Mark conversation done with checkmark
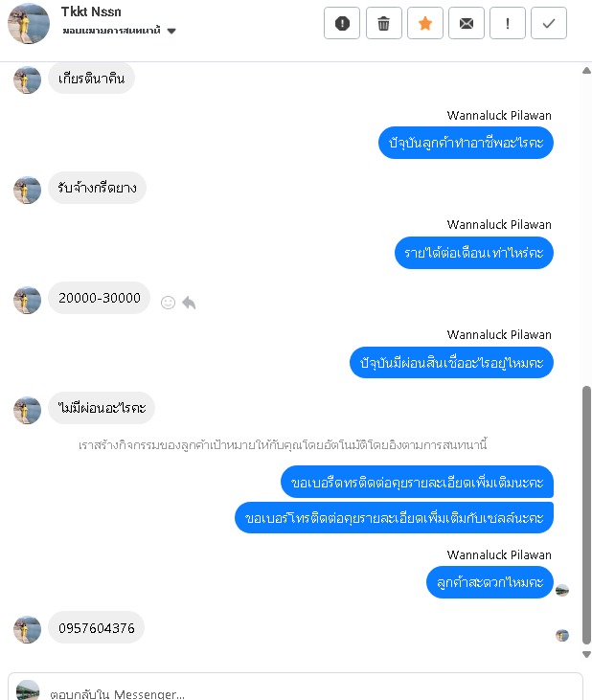The height and width of the screenshot is (700, 592). (x=549, y=23)
